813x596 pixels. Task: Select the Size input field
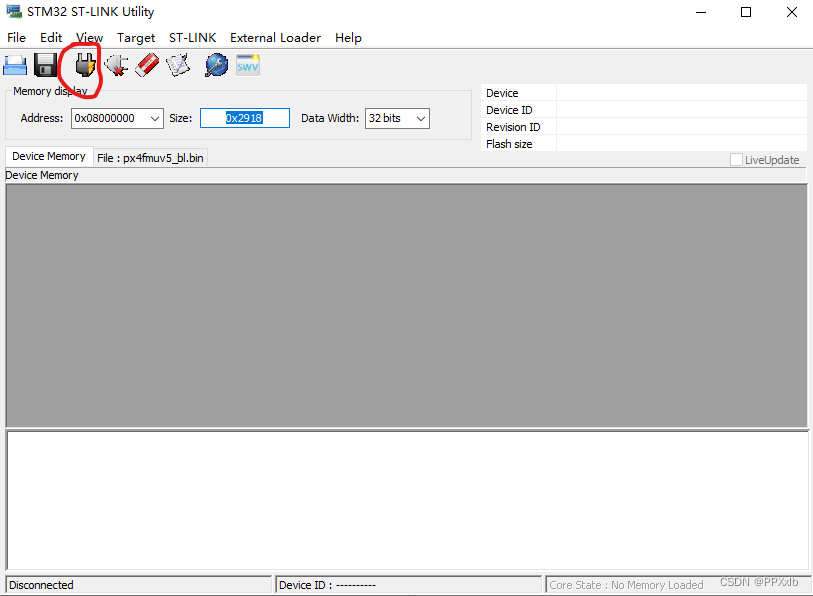(244, 118)
